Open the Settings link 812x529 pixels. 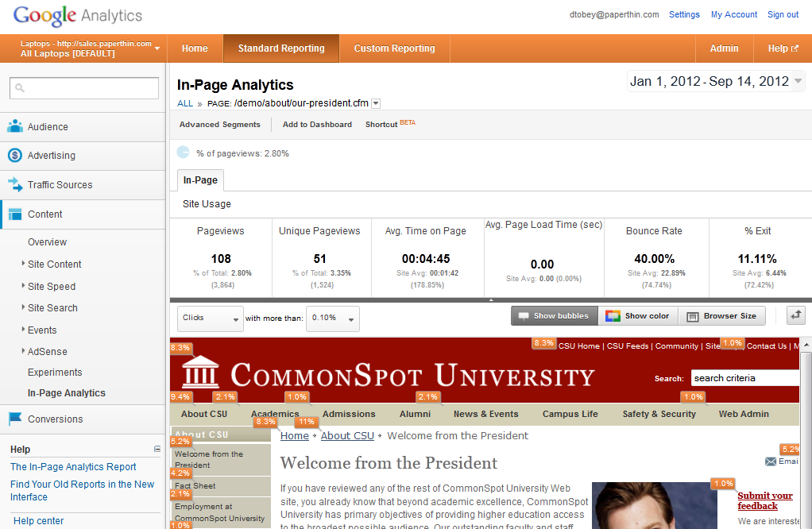[x=684, y=14]
